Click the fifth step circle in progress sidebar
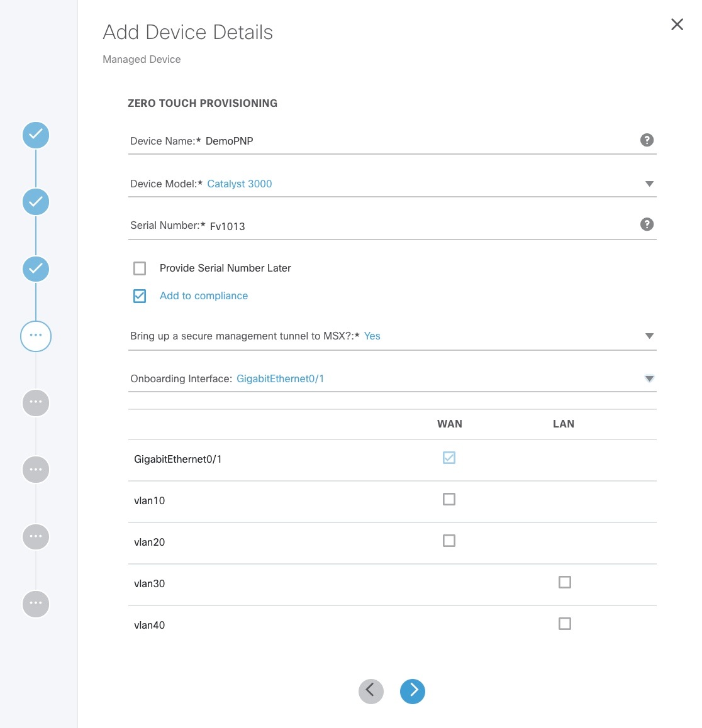This screenshot has height=728, width=702. click(35, 402)
